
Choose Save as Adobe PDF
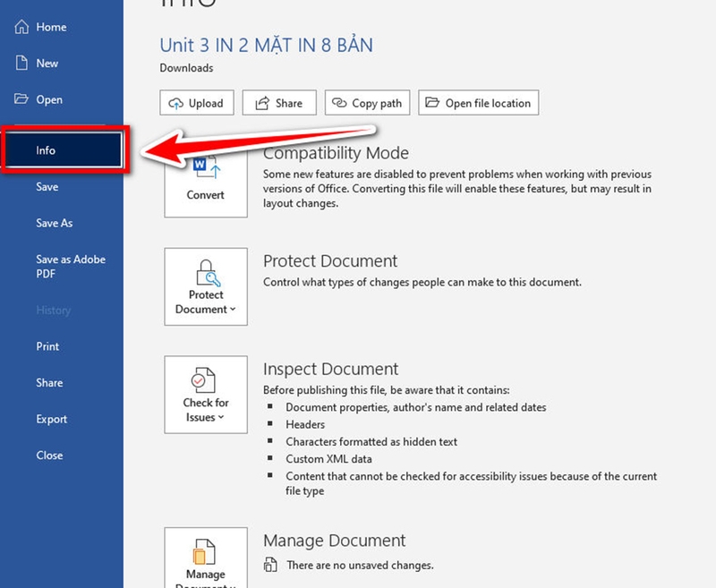[x=70, y=267]
